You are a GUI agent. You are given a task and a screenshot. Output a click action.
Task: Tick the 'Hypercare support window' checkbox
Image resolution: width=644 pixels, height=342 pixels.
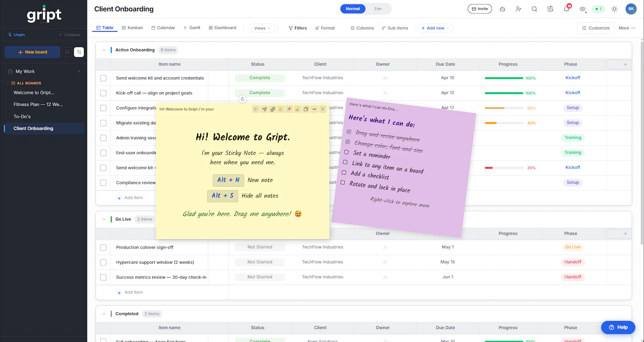[x=103, y=262]
